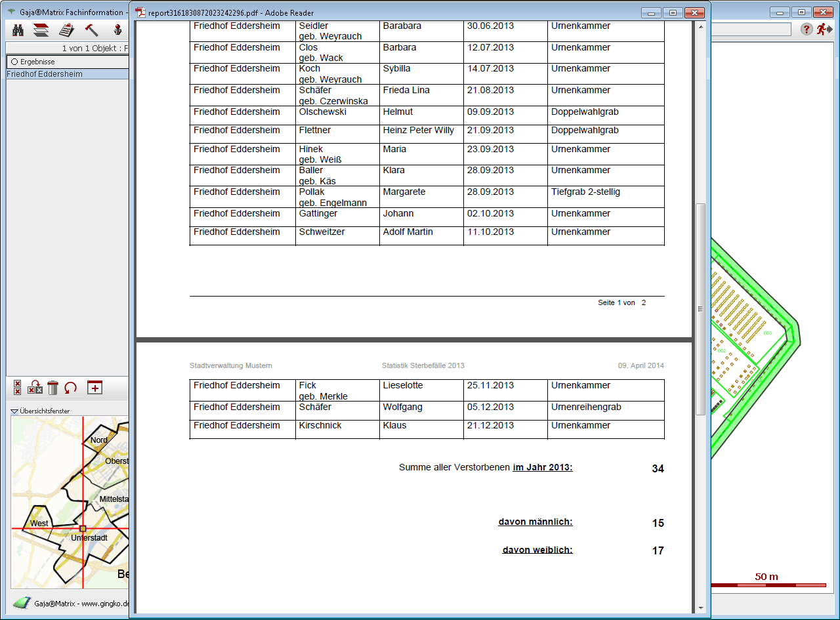The height and width of the screenshot is (620, 840).
Task: Click the running man exit icon
Action: click(x=824, y=30)
